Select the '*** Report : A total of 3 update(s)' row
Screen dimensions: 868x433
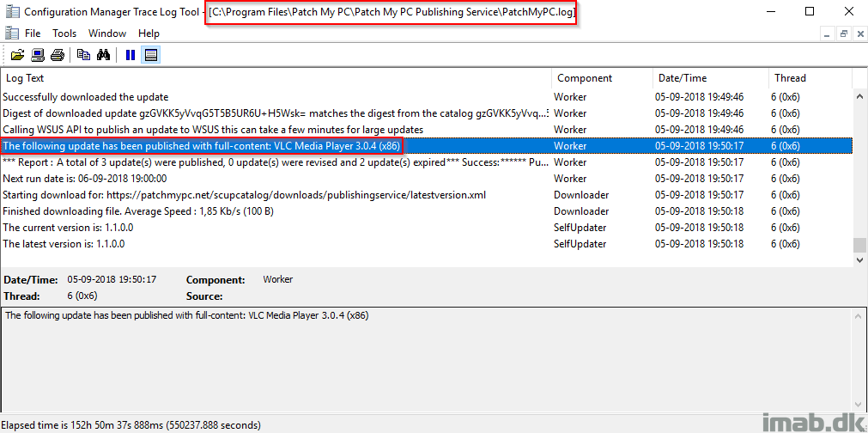[x=426, y=162]
